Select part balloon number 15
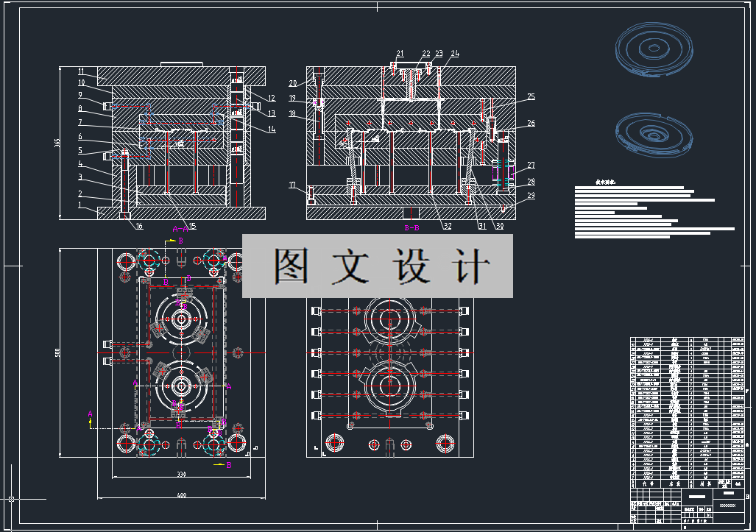The image size is (756, 532). pos(192,226)
